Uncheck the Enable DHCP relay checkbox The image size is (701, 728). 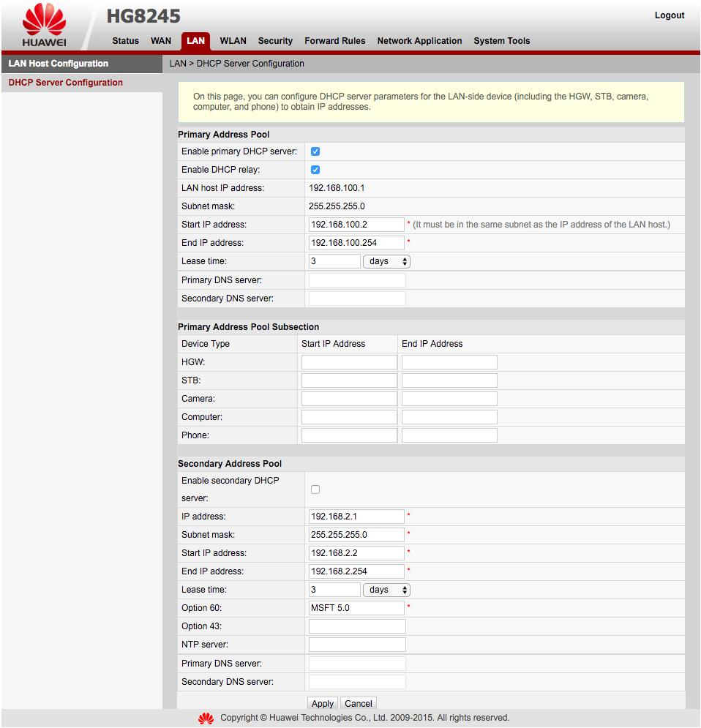click(315, 170)
